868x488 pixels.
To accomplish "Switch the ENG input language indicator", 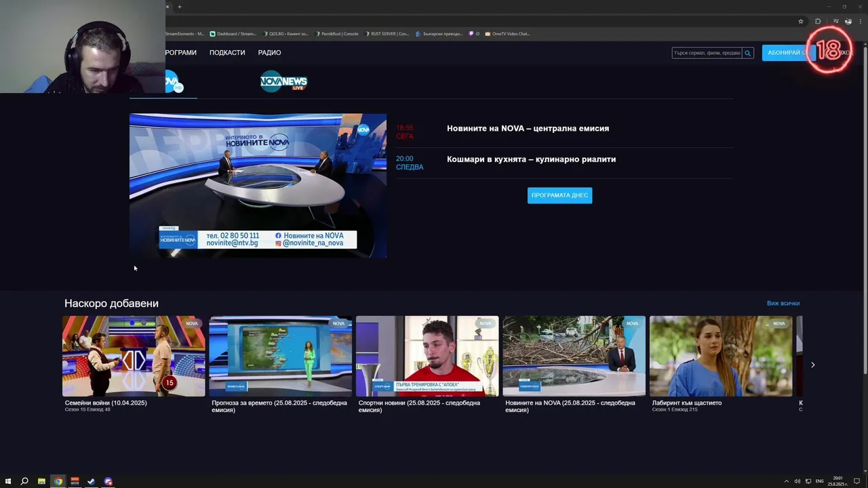I will click(x=819, y=481).
